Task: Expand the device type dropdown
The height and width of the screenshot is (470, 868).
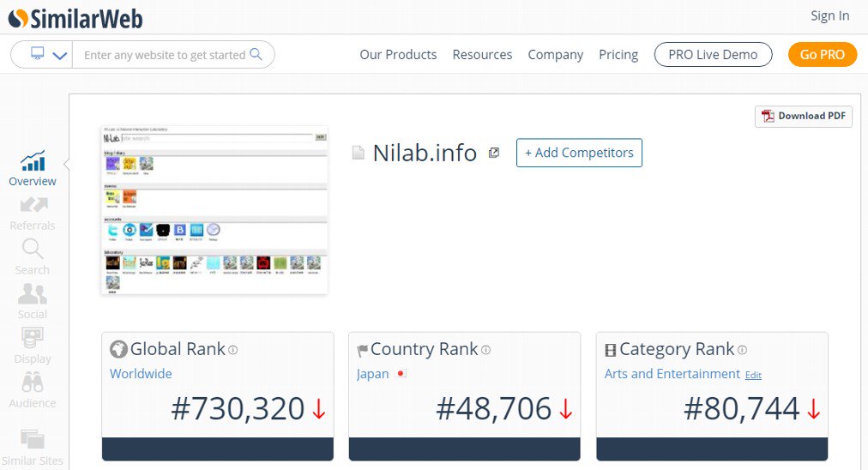Action: (x=48, y=55)
